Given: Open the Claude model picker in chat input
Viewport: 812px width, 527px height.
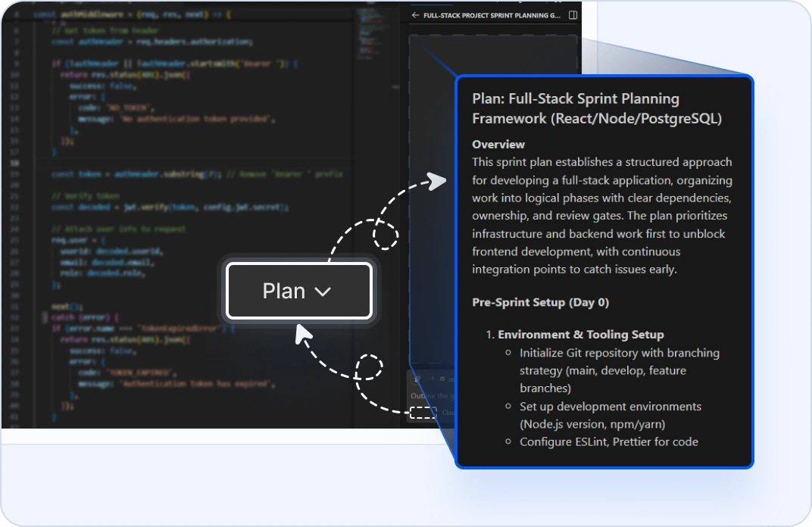Looking at the screenshot, I should coord(447,413).
